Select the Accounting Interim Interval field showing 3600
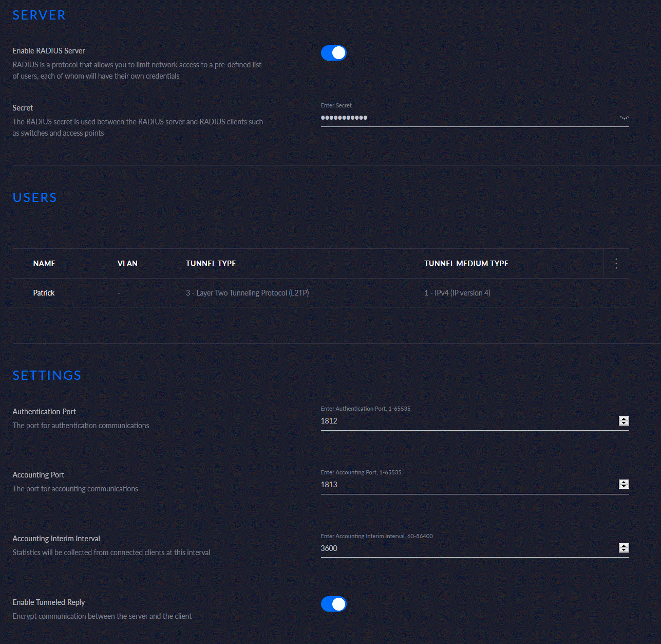This screenshot has height=644, width=661. 462,548
